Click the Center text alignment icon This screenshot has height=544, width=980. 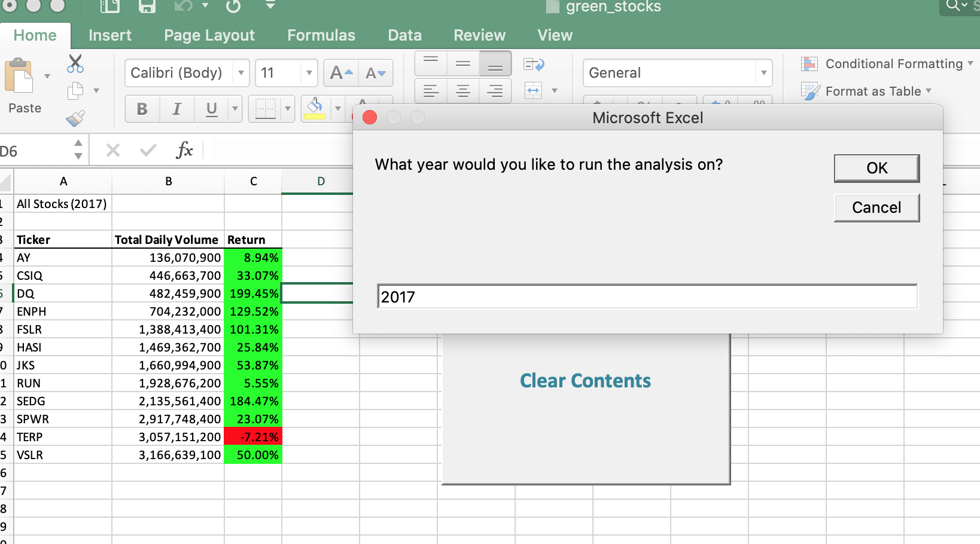tap(462, 91)
